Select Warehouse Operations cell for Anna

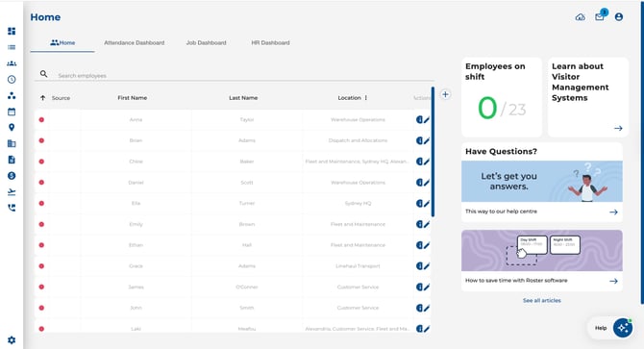coord(358,120)
